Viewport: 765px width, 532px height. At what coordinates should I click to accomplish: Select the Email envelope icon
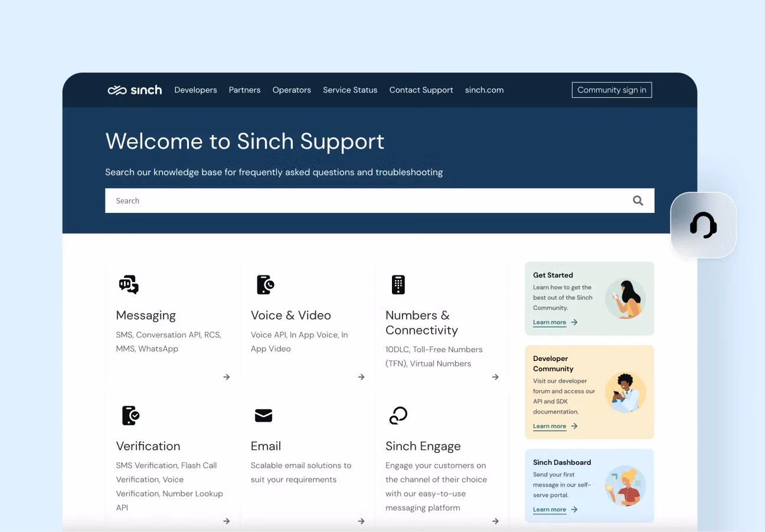coord(264,415)
